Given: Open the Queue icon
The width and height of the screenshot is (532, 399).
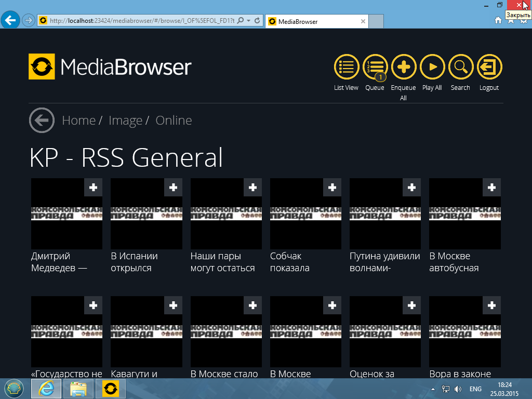Looking at the screenshot, I should pyautogui.click(x=375, y=67).
